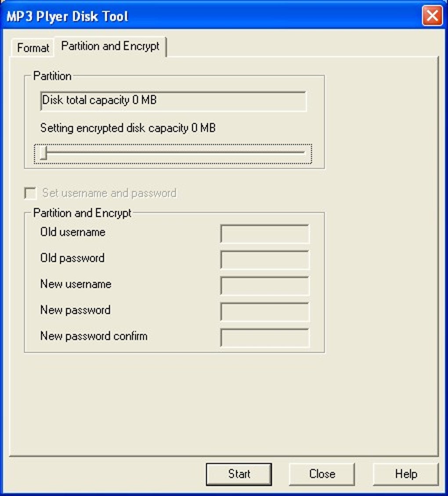Click the Old username label text

point(73,232)
